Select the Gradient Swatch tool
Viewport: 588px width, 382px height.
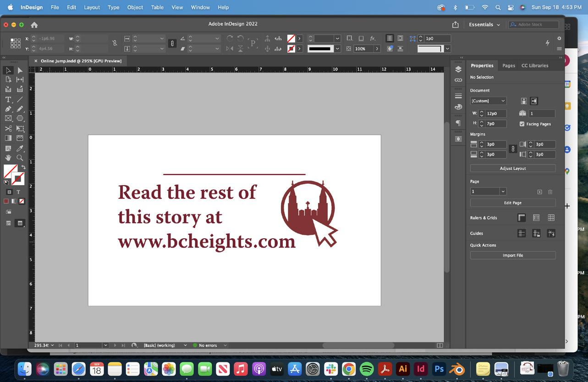point(8,138)
